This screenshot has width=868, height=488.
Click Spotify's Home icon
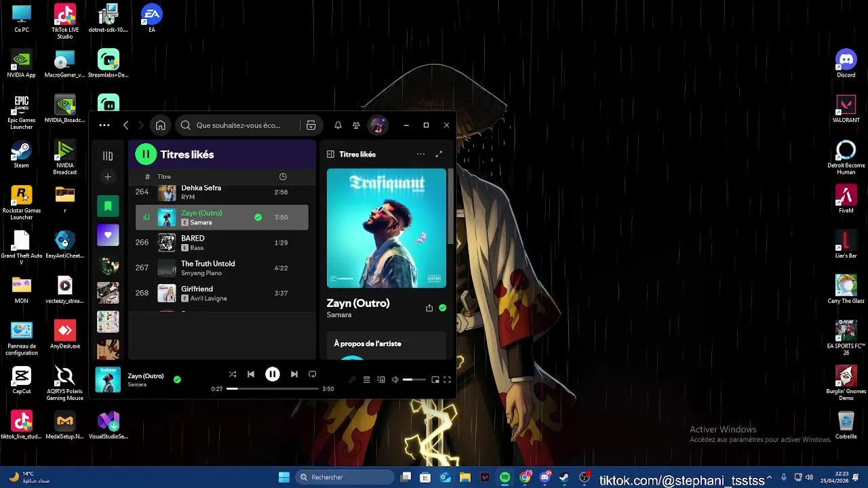(161, 125)
